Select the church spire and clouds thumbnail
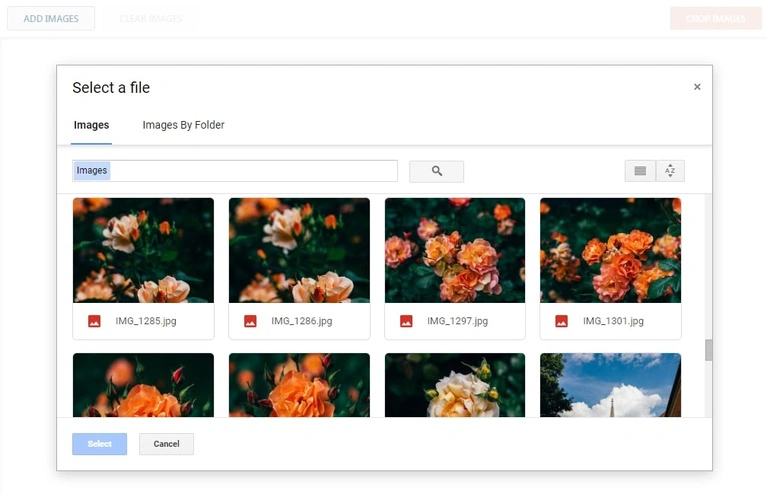This screenshot has width=767, height=494. [x=610, y=385]
